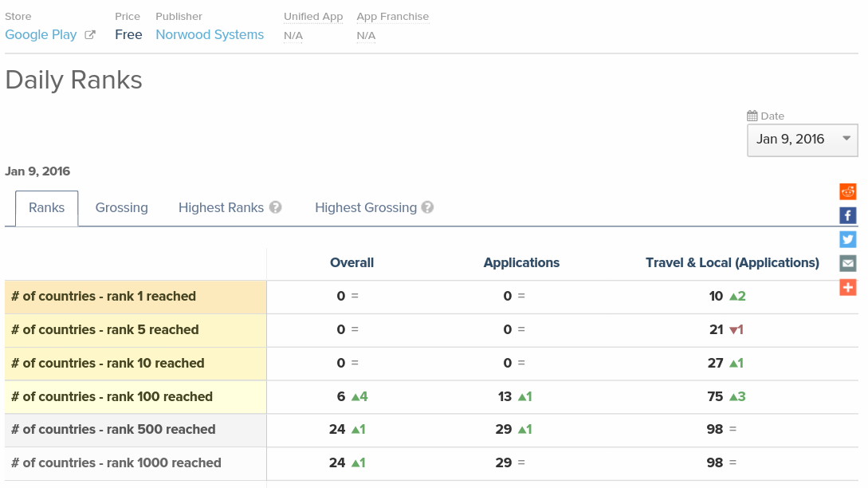Open the Jan 9, 2016 date dropdown

(x=802, y=140)
